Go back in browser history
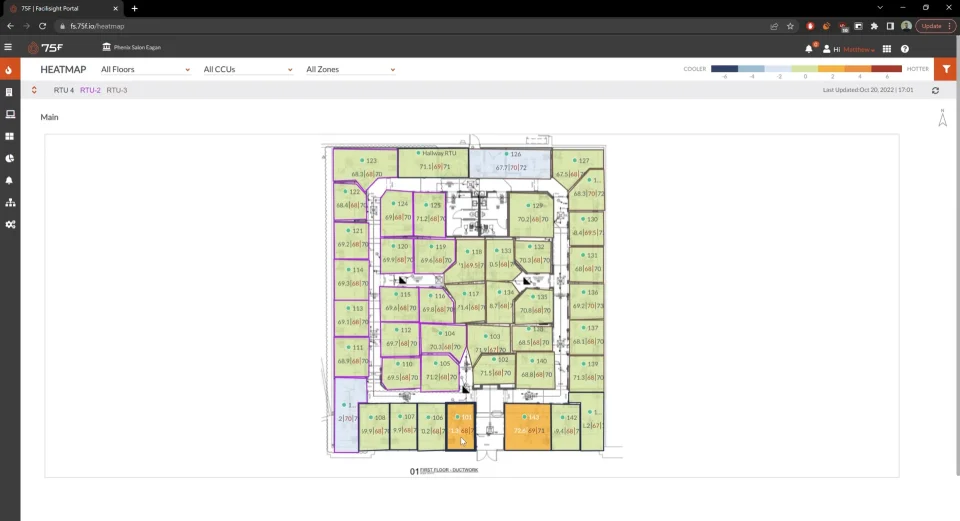The width and height of the screenshot is (960, 521). (x=10, y=26)
